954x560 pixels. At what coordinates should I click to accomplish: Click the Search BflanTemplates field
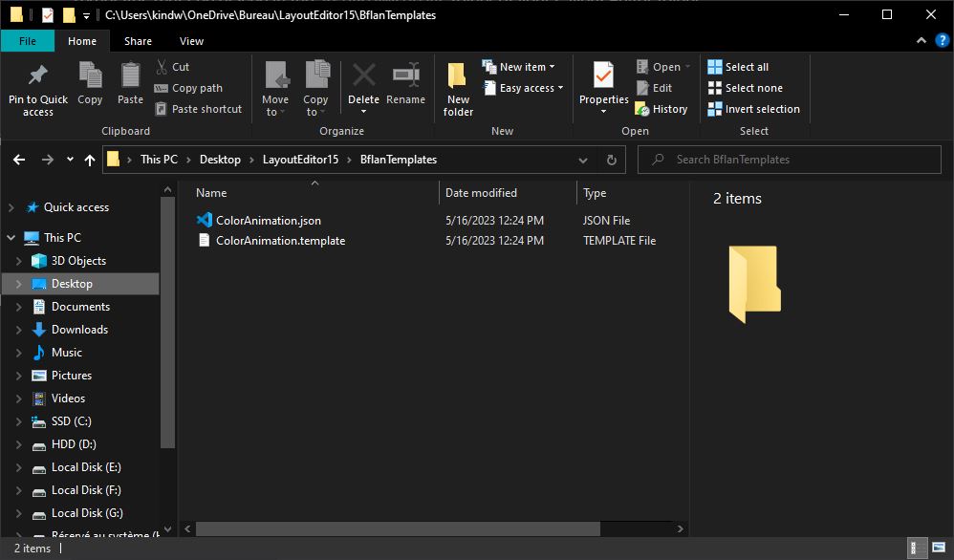[793, 160]
